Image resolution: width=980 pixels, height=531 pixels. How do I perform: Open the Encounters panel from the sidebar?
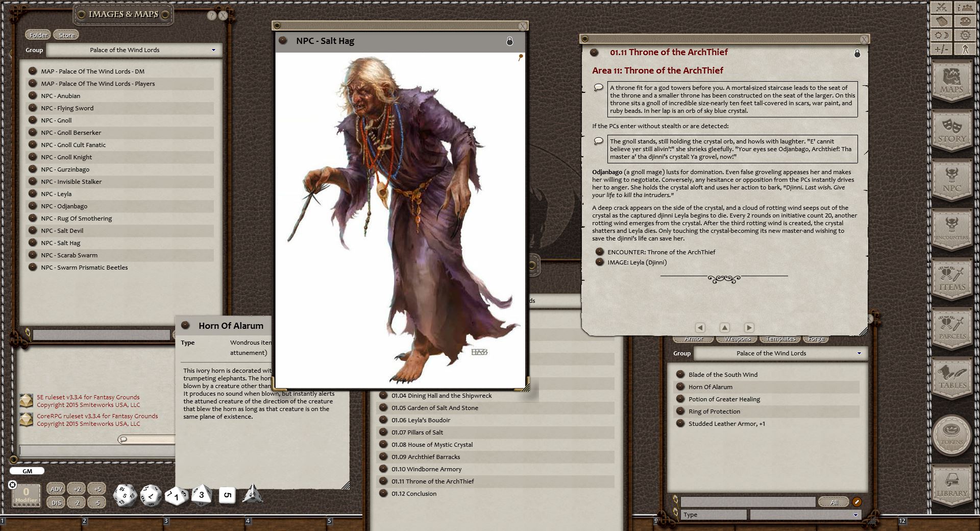click(952, 230)
